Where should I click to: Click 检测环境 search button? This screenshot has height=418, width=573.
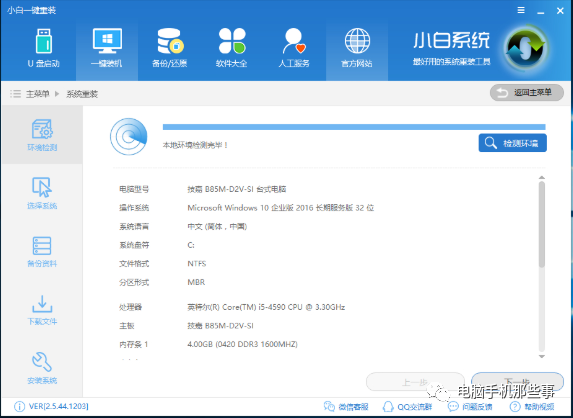point(513,143)
